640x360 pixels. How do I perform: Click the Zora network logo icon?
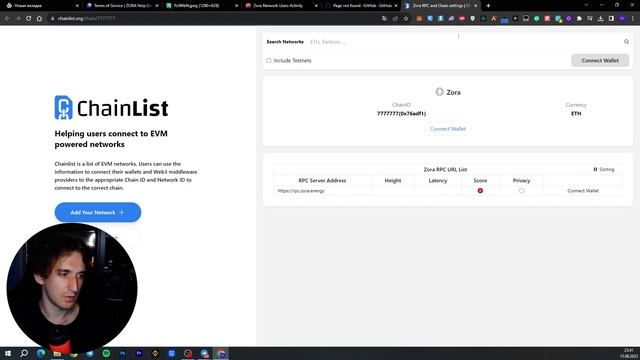point(440,92)
